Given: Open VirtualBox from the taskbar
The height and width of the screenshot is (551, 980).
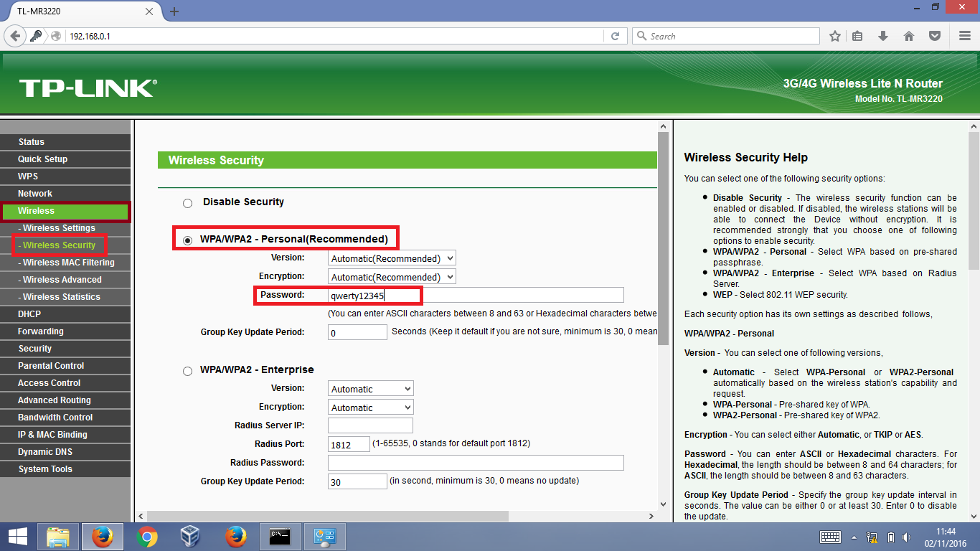Looking at the screenshot, I should (x=190, y=537).
